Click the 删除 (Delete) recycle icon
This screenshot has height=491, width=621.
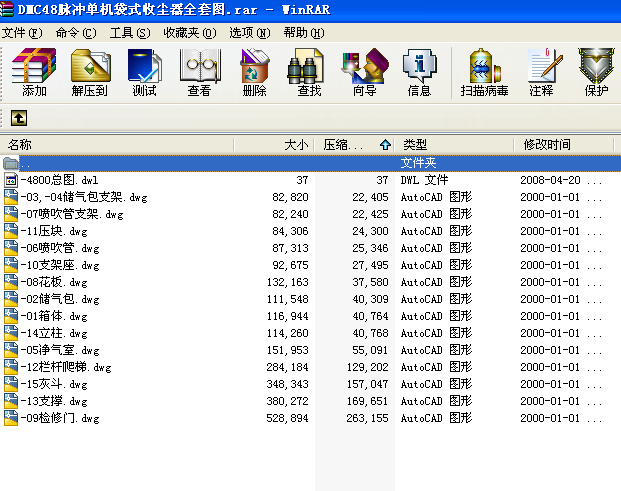(x=255, y=73)
